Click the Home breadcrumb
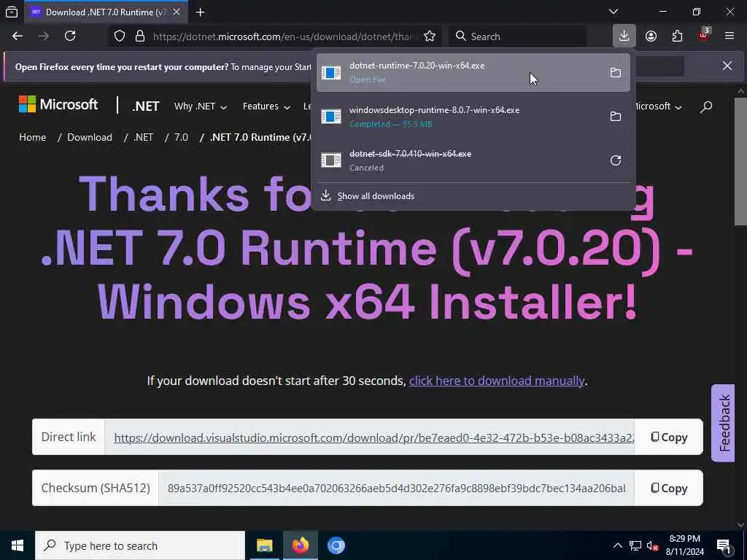Screen dimensions: 747x560 [32, 137]
